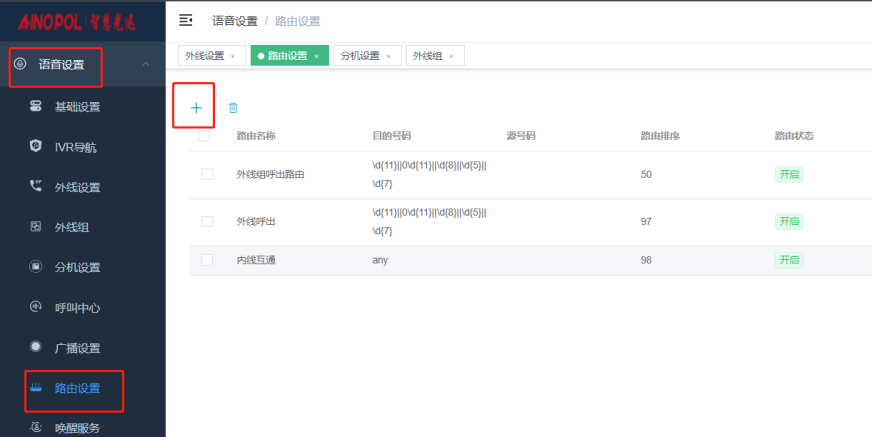The width and height of the screenshot is (872, 437).
Task: Open 外线设置 in the sidebar
Action: coord(77,187)
